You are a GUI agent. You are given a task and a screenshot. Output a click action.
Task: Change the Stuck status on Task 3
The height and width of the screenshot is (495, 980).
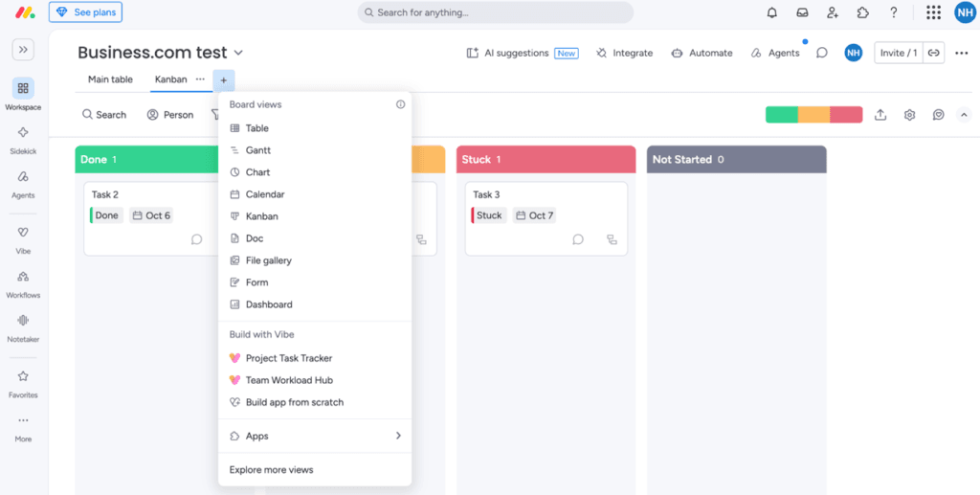point(489,215)
